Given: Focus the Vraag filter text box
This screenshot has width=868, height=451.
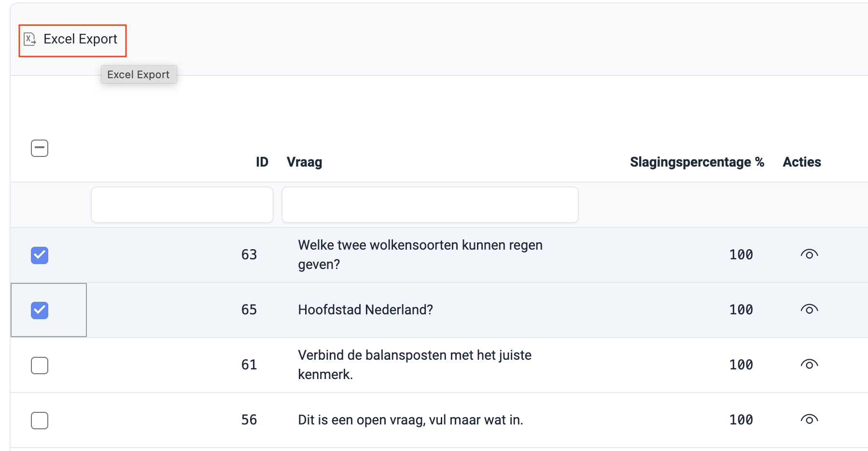Looking at the screenshot, I should pos(430,205).
